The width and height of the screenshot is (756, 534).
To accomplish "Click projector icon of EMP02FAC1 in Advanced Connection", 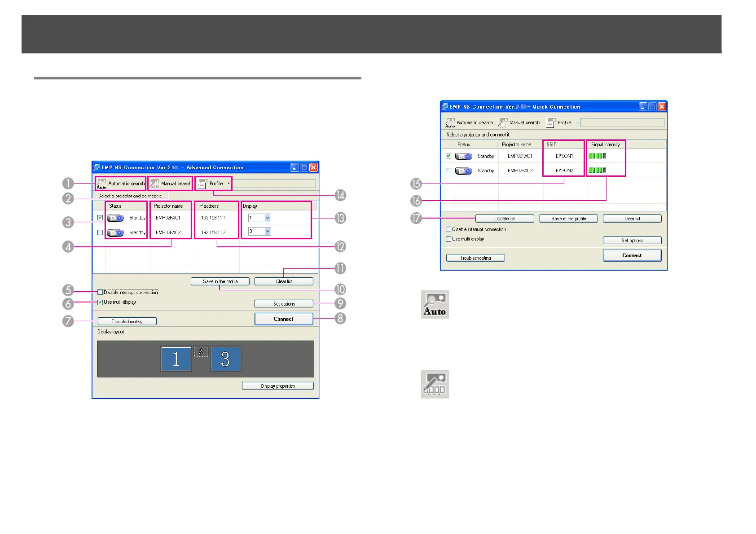I will pyautogui.click(x=115, y=218).
